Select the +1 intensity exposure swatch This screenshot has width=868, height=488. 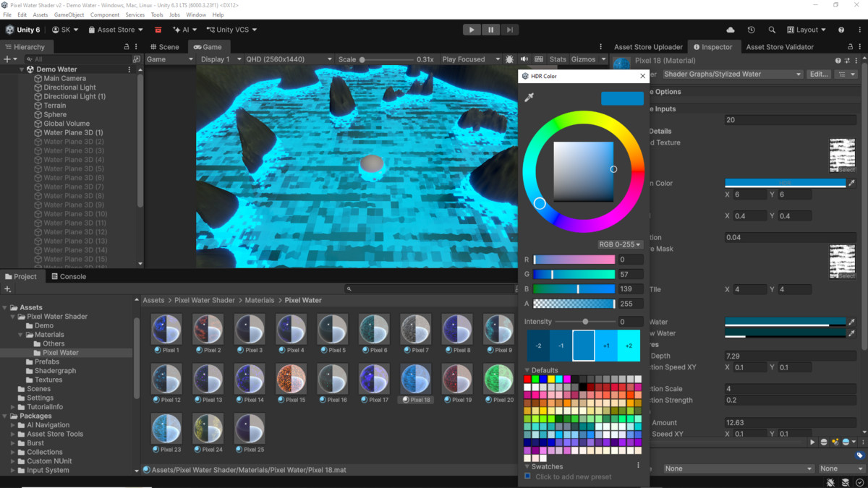tap(606, 346)
